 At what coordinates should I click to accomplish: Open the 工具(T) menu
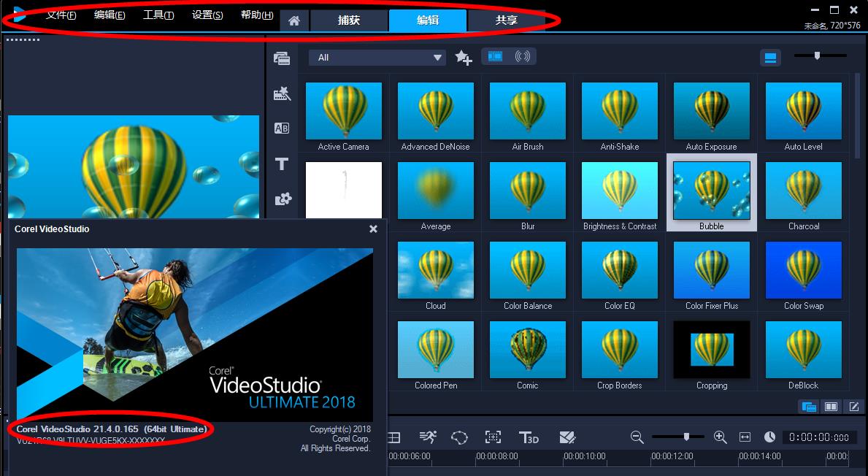tap(158, 15)
